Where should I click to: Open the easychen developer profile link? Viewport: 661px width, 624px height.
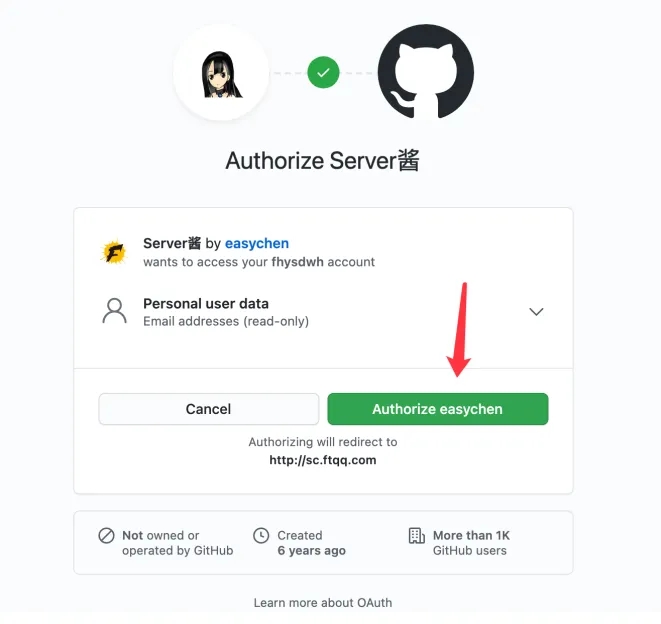[x=257, y=243]
